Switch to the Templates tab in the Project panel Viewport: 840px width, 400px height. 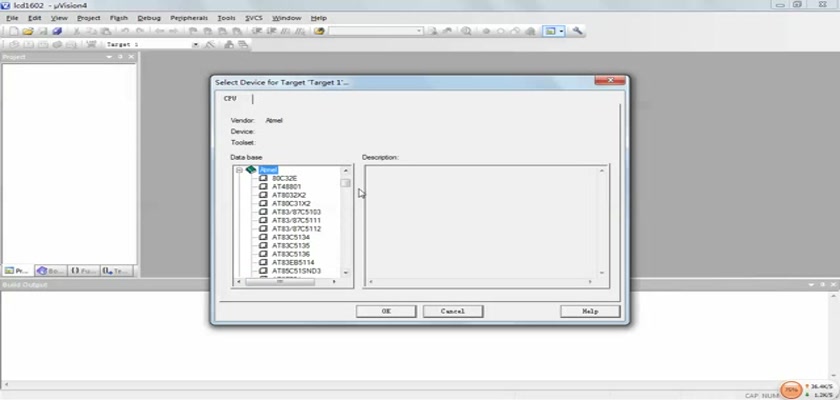(117, 271)
